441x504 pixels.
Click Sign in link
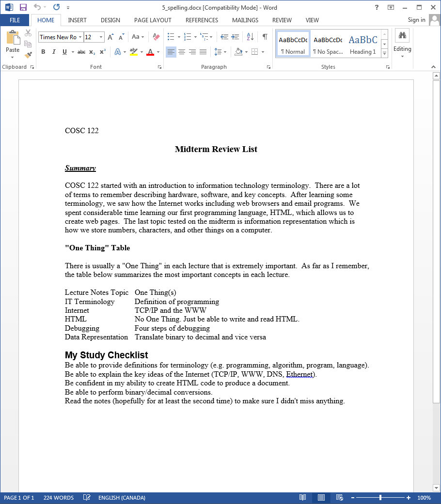tap(417, 20)
